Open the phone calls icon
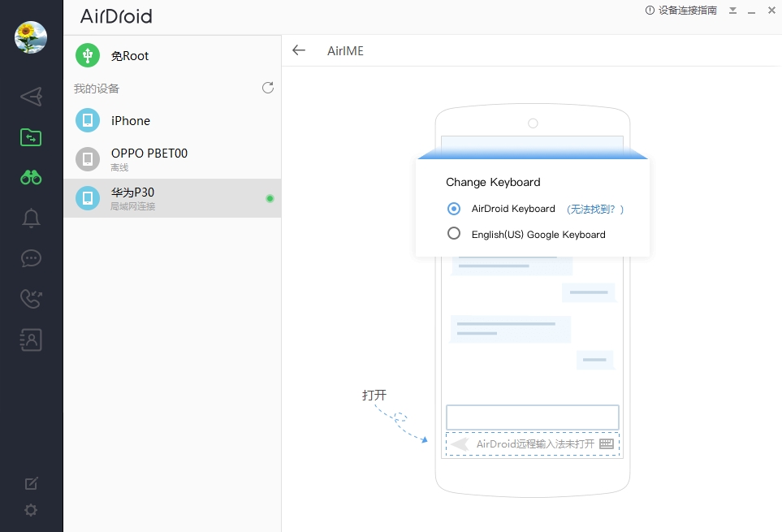Image resolution: width=782 pixels, height=532 pixels. [31, 299]
